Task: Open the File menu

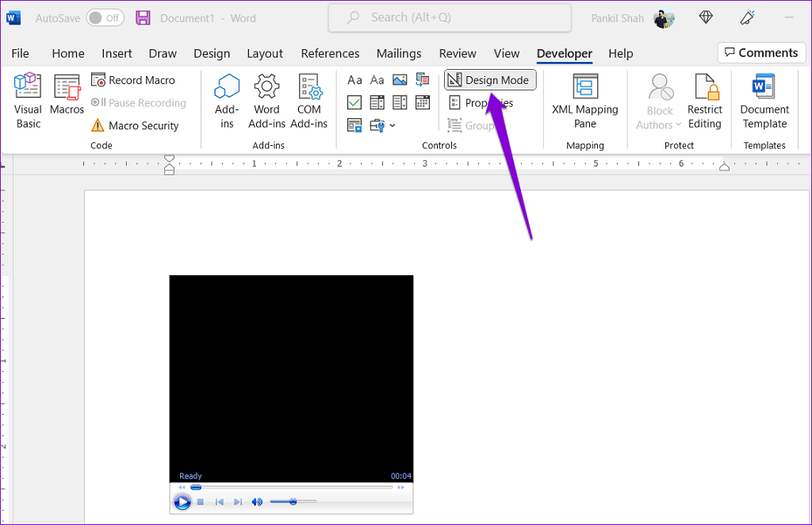Action: point(20,53)
